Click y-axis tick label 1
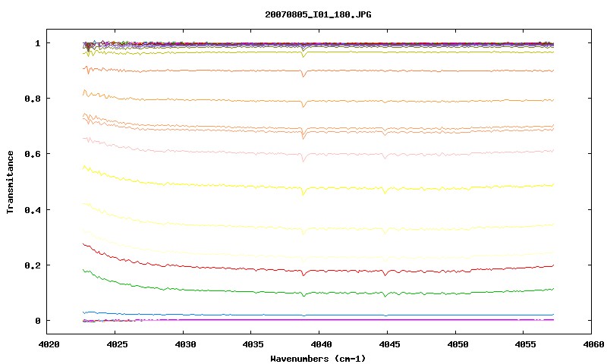 [x=37, y=43]
